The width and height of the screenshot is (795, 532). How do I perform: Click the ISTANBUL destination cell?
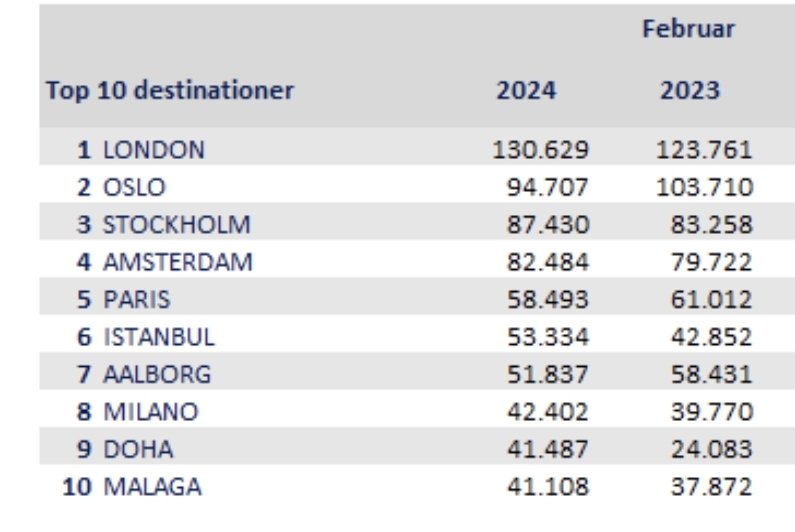(158, 338)
